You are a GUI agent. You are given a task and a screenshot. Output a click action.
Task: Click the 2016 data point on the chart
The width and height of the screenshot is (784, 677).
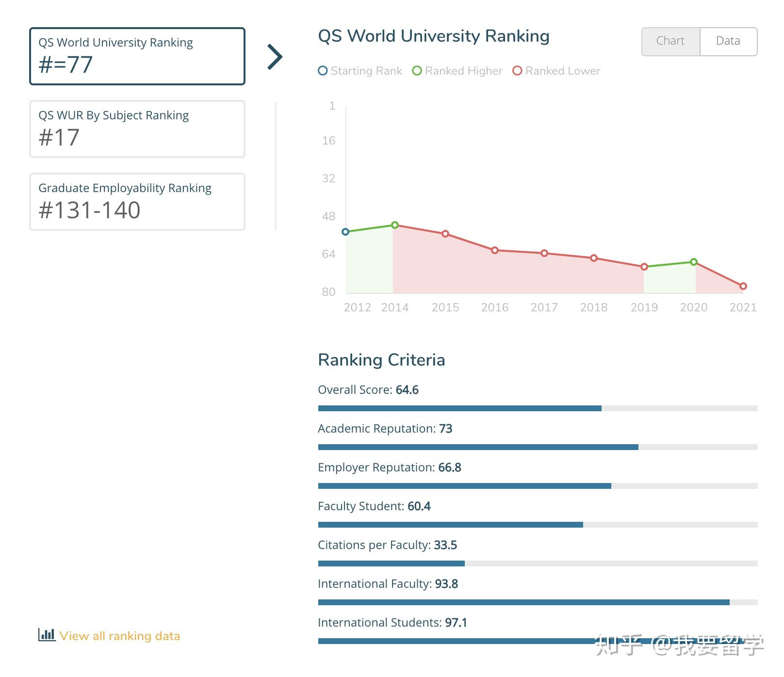point(495,250)
